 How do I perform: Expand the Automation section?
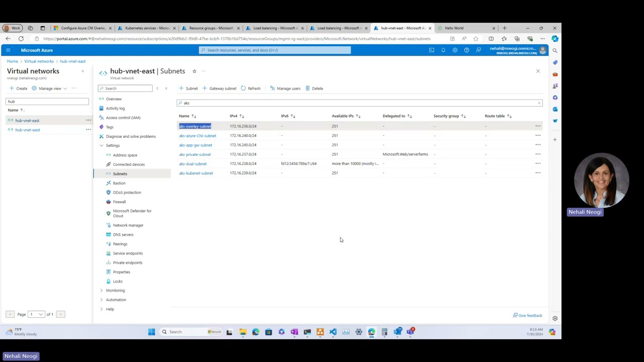[x=101, y=300]
